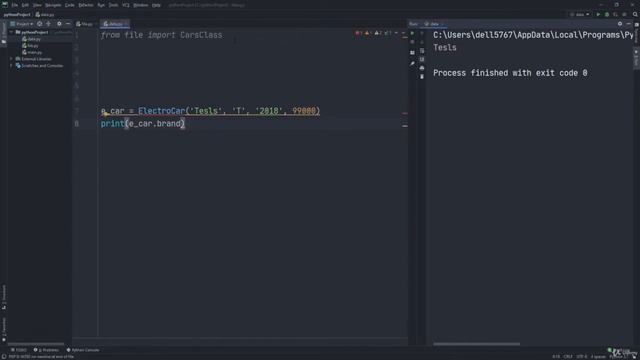Click the green Rerun icon in Run panel
This screenshot has height=360, width=640.
[x=412, y=33]
